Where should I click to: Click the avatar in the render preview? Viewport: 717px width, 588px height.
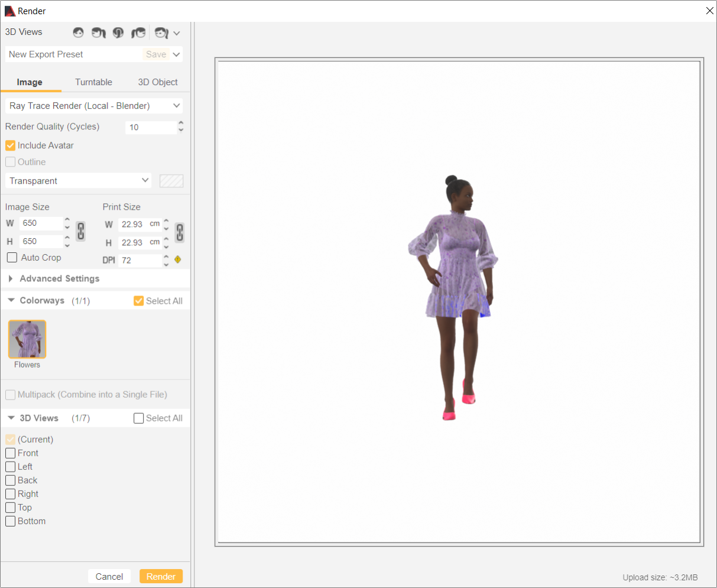pos(453,297)
